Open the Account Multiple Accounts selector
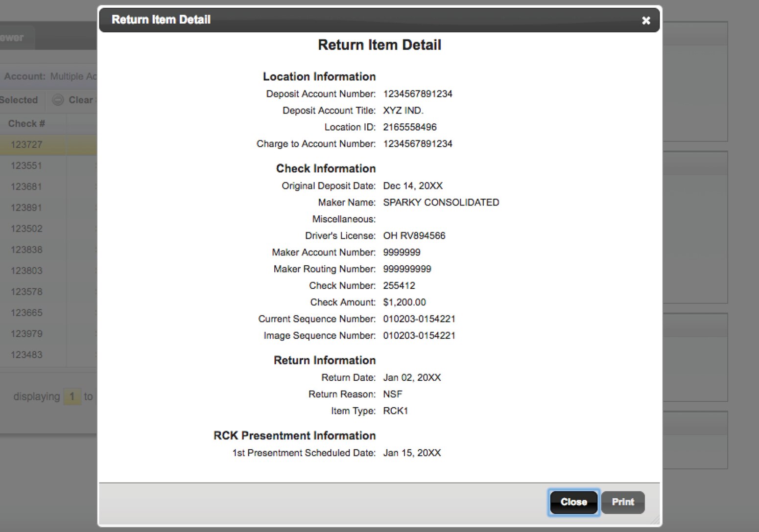 [73, 77]
